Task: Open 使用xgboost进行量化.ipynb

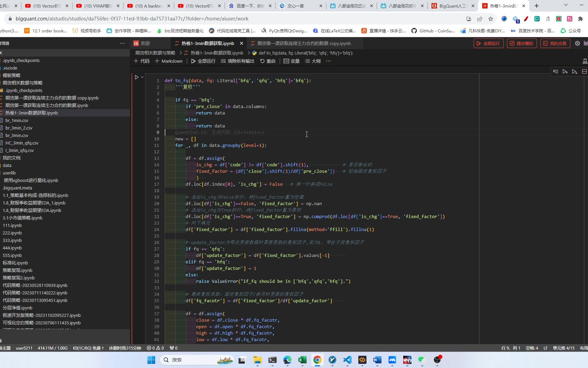Action: tap(65, 180)
